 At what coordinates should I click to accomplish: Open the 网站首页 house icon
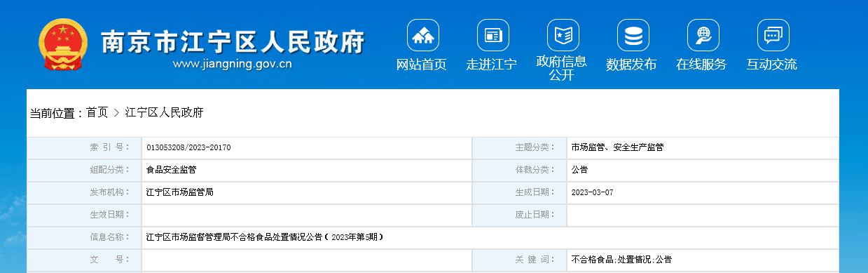click(423, 35)
